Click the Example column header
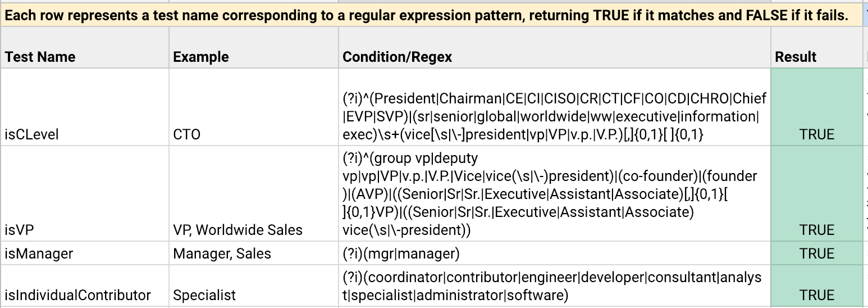868x308 pixels. 201,57
